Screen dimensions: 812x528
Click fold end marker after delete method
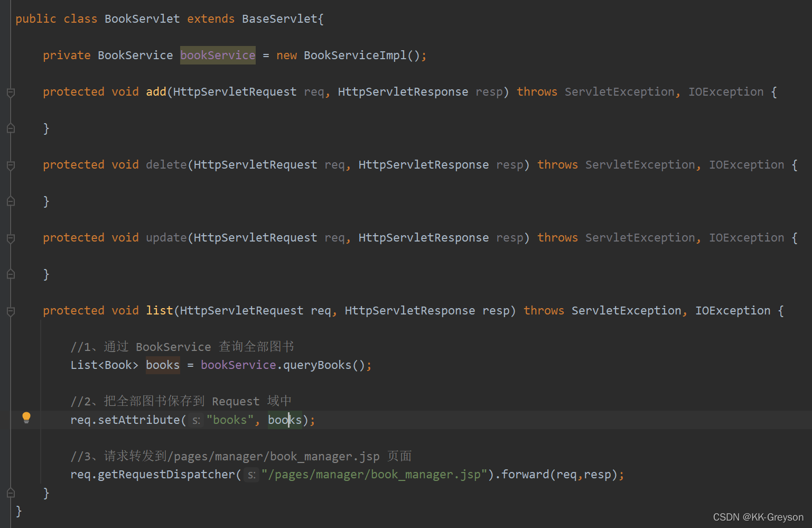click(x=11, y=201)
